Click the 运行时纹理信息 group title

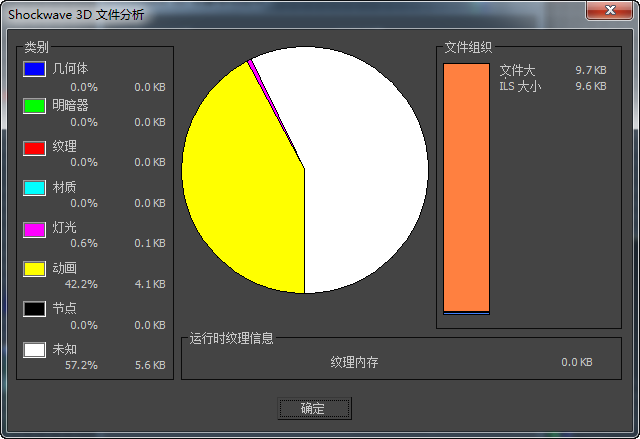(x=231, y=338)
